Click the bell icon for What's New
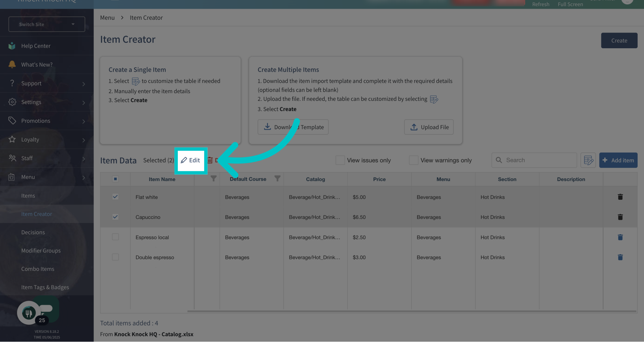Image resolution: width=644 pixels, height=362 pixels. pos(12,64)
